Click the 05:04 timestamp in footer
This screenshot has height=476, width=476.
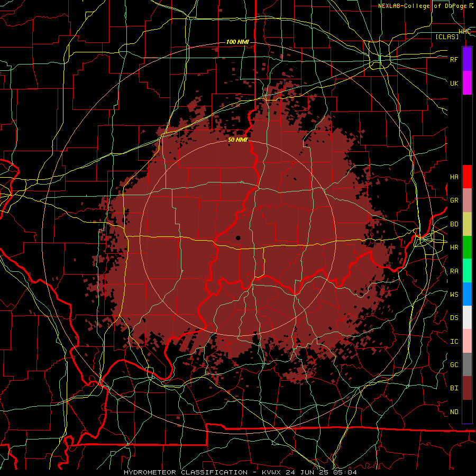tap(344, 472)
